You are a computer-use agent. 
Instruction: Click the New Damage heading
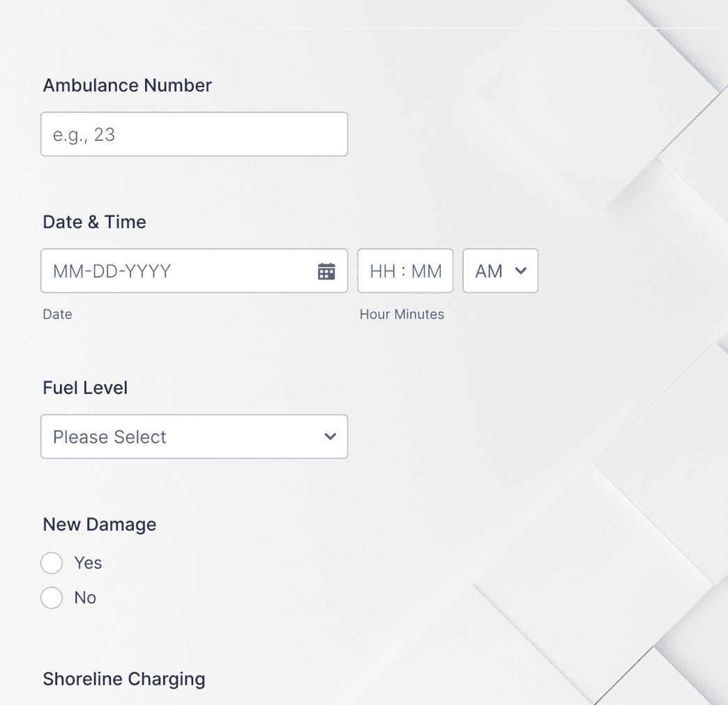point(99,524)
